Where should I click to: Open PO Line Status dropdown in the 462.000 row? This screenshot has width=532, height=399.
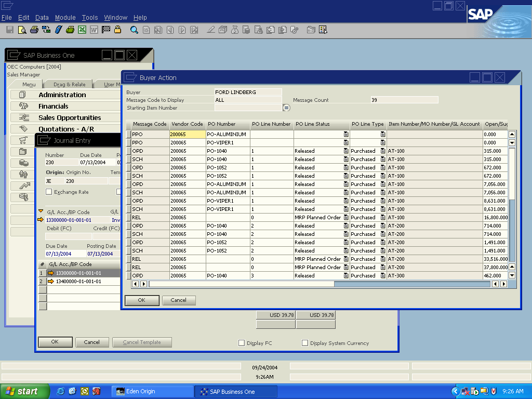point(345,275)
